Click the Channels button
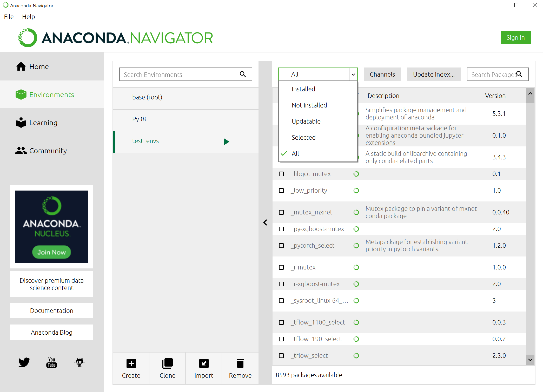This screenshot has width=543, height=392. 382,74
